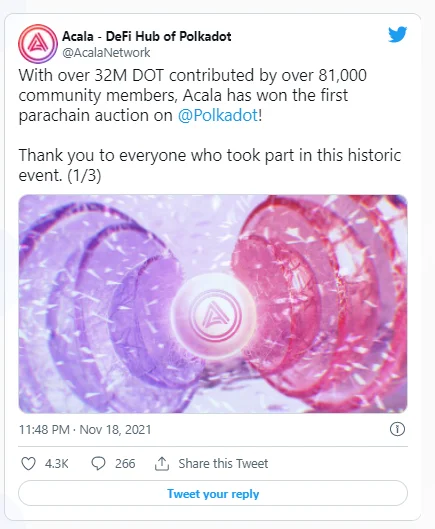Click the tweet text about 32M DOT

[x=193, y=95]
